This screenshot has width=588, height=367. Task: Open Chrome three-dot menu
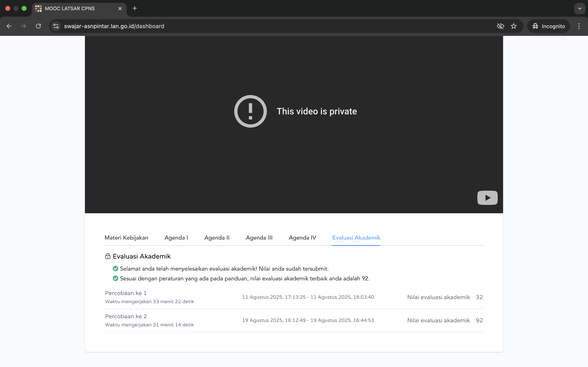click(x=579, y=26)
